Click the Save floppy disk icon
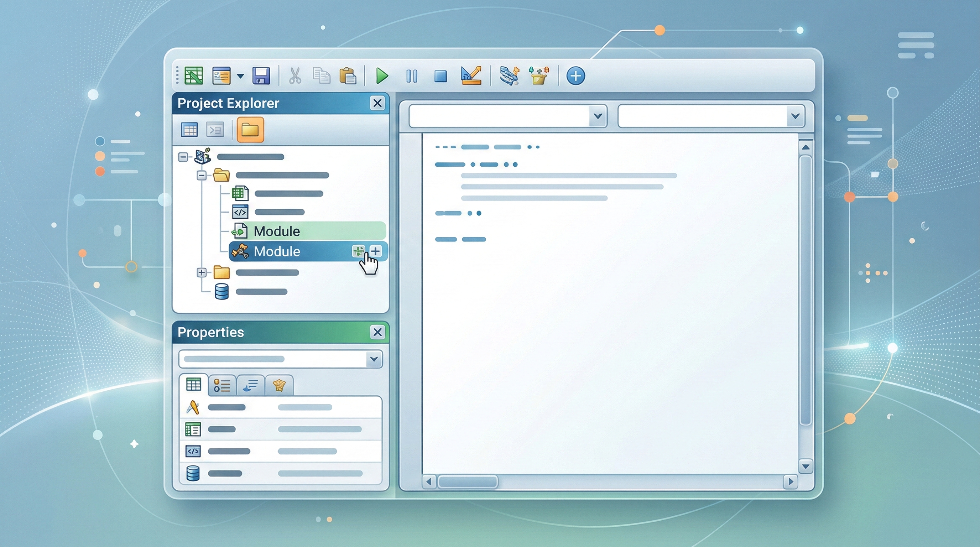The image size is (980, 547). [261, 76]
